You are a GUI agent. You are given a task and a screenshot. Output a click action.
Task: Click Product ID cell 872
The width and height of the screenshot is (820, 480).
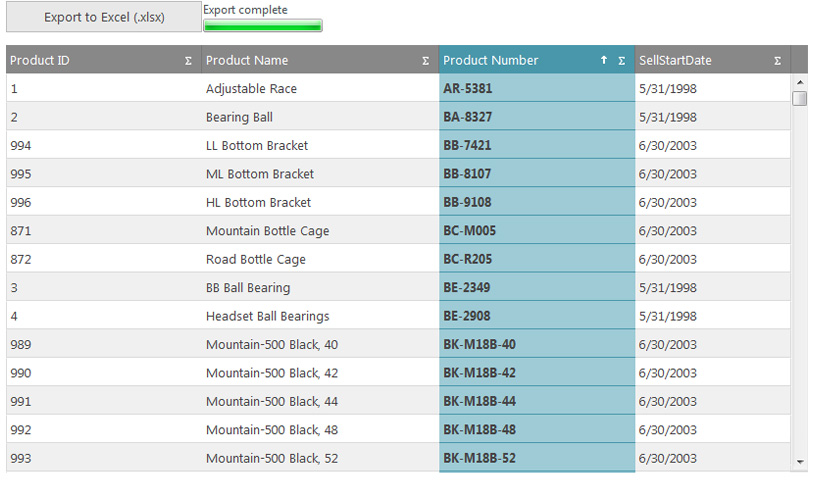coord(104,259)
